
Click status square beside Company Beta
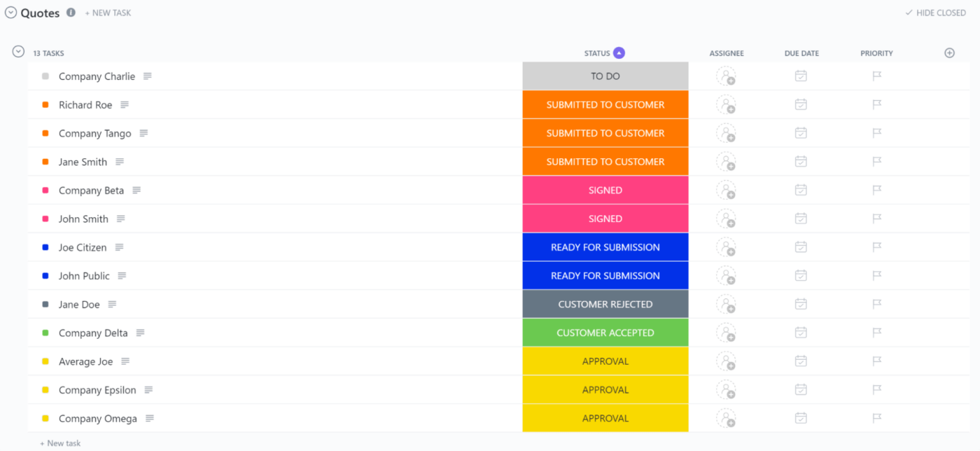(x=45, y=190)
